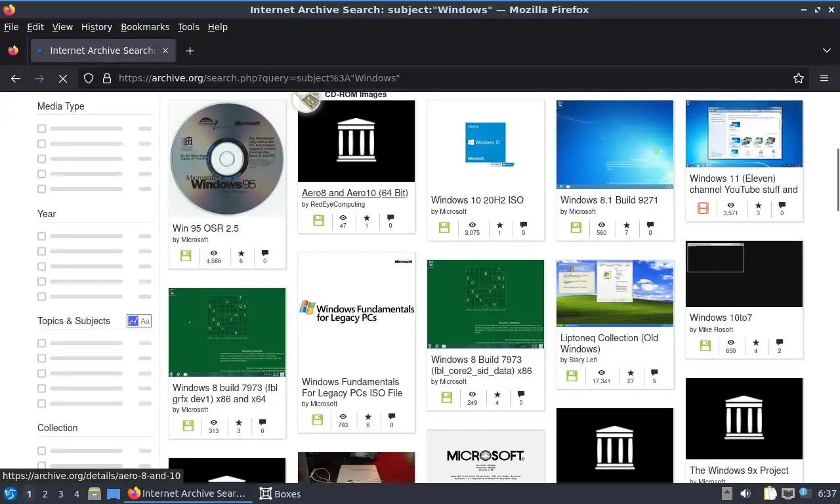Click the volume speaker icon in system tray

(x=745, y=493)
